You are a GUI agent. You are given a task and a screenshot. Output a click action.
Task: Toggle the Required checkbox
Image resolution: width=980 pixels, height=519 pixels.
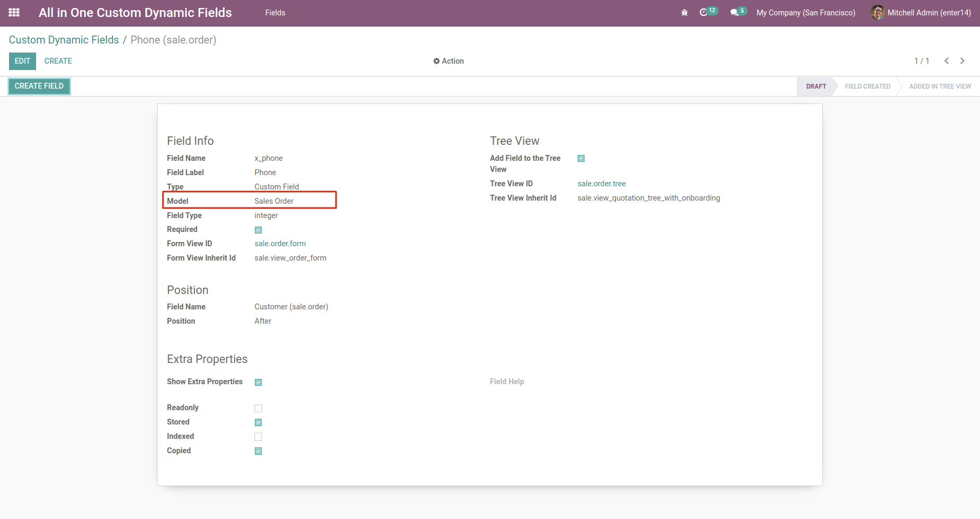tap(258, 230)
